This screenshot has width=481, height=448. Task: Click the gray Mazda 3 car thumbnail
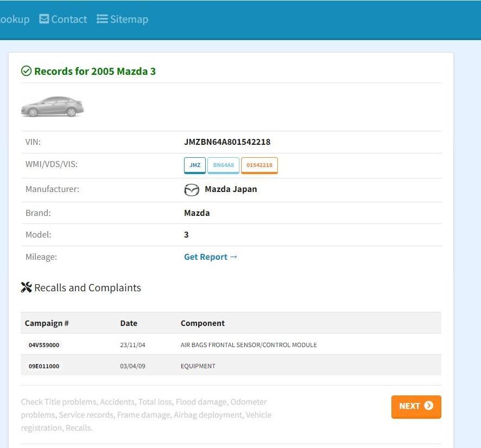(52, 107)
